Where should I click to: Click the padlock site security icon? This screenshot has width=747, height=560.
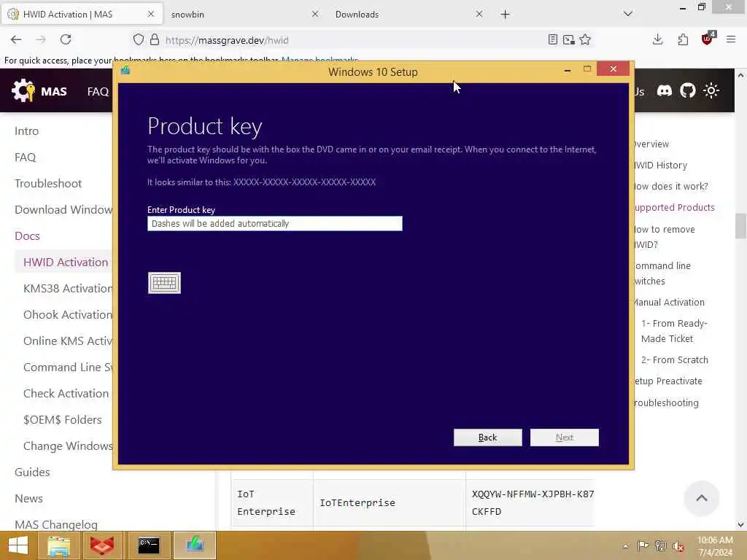[155, 39]
